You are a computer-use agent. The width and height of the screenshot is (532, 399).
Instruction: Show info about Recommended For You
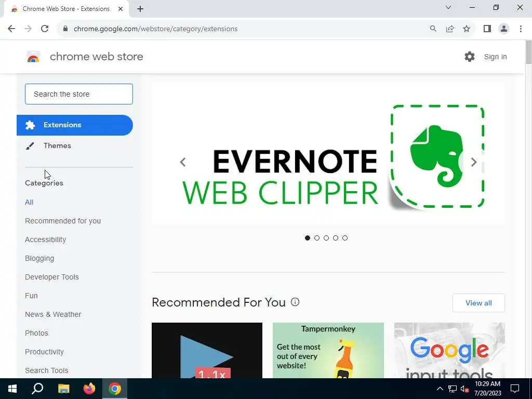pyautogui.click(x=295, y=302)
